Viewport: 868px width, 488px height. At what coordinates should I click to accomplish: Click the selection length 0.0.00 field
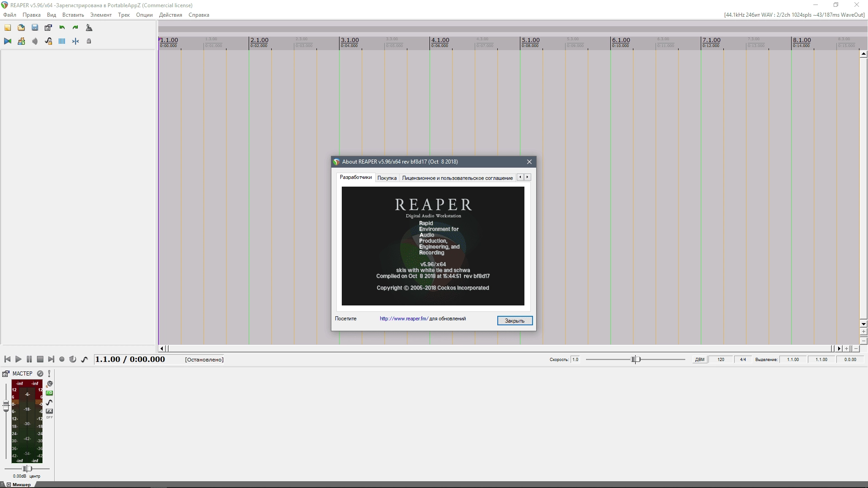[850, 360]
